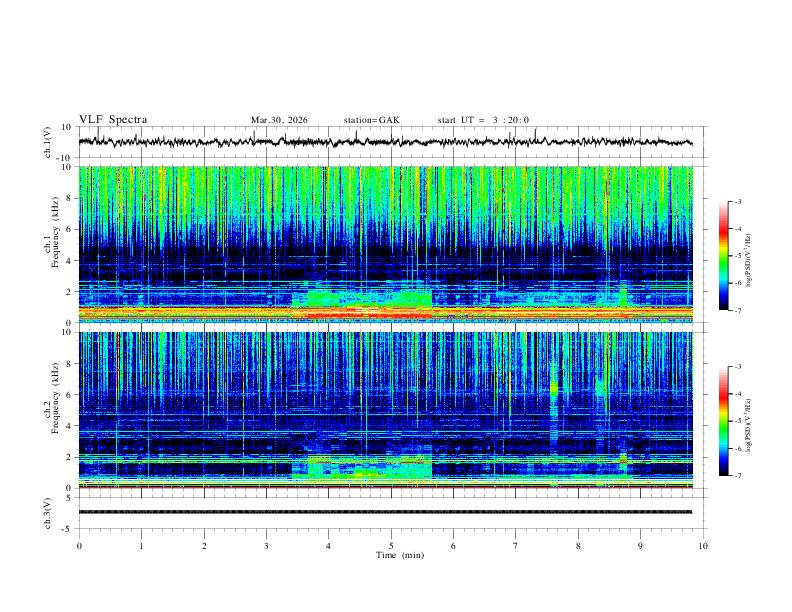The width and height of the screenshot is (792, 612).
Task: Click the ch.1 colorbar "log(PSD)(V²/Hz)" label
Action: (749, 261)
